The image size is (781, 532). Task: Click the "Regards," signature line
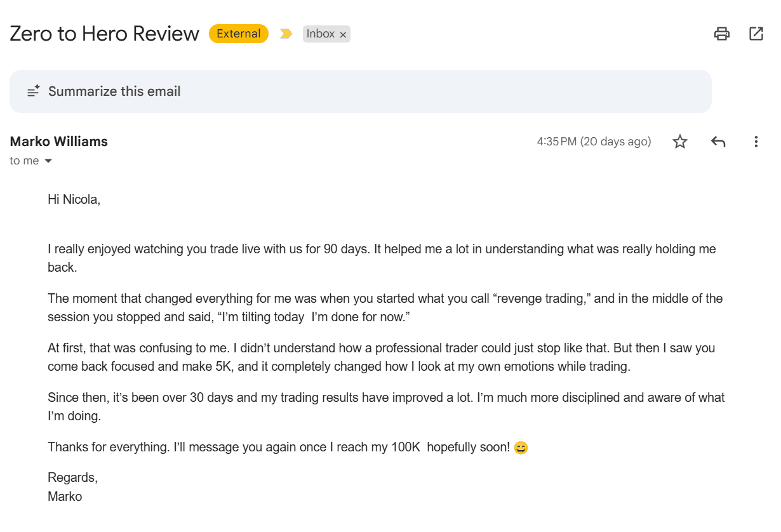coord(72,477)
